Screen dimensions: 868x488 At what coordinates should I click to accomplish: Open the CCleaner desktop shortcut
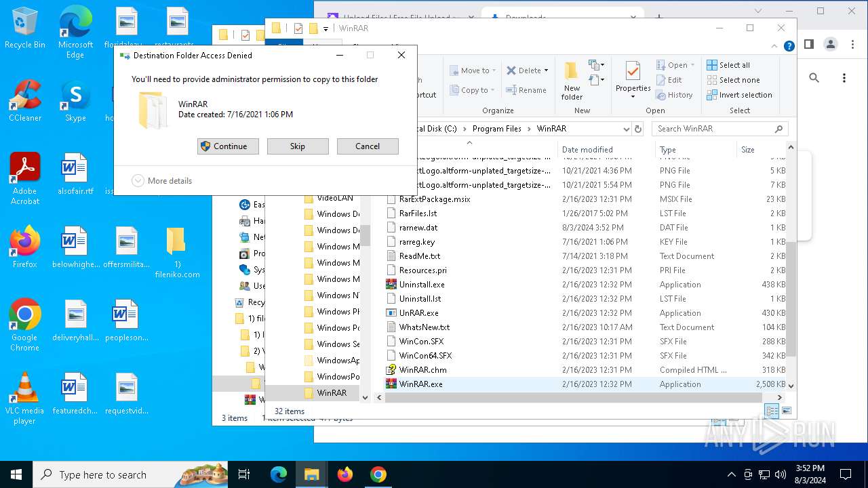[x=25, y=100]
